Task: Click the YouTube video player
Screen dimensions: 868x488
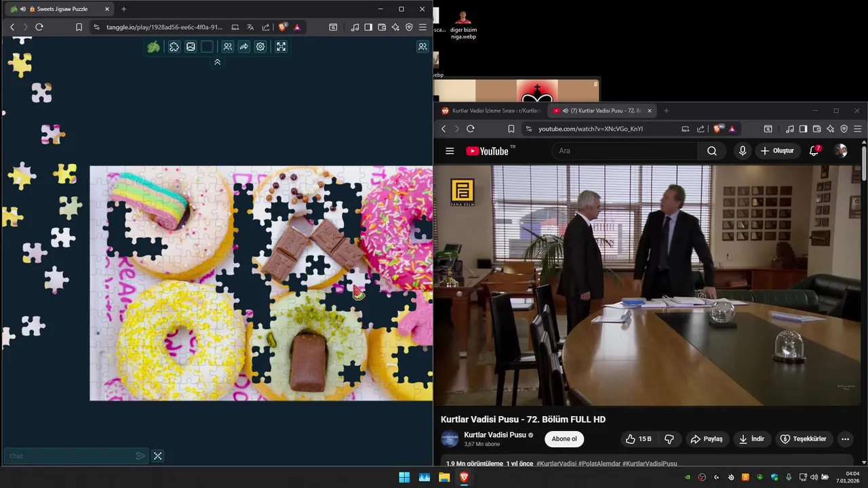Action: pos(649,285)
